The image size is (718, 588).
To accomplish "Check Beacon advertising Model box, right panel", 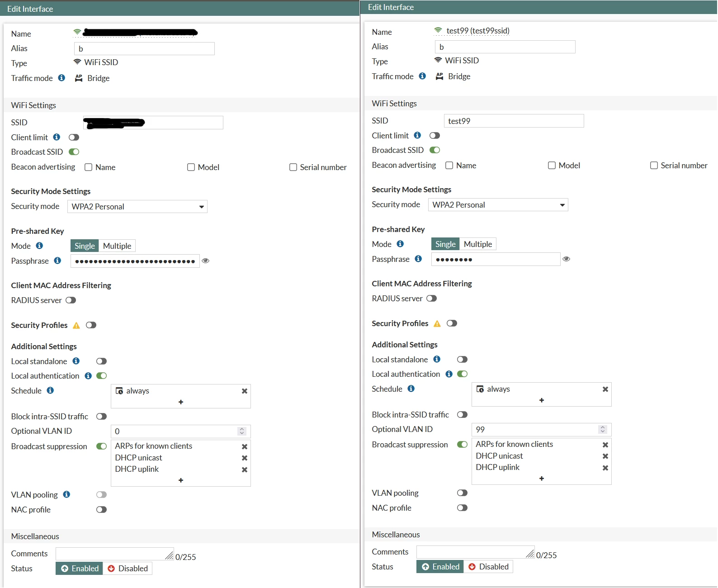I will point(552,166).
